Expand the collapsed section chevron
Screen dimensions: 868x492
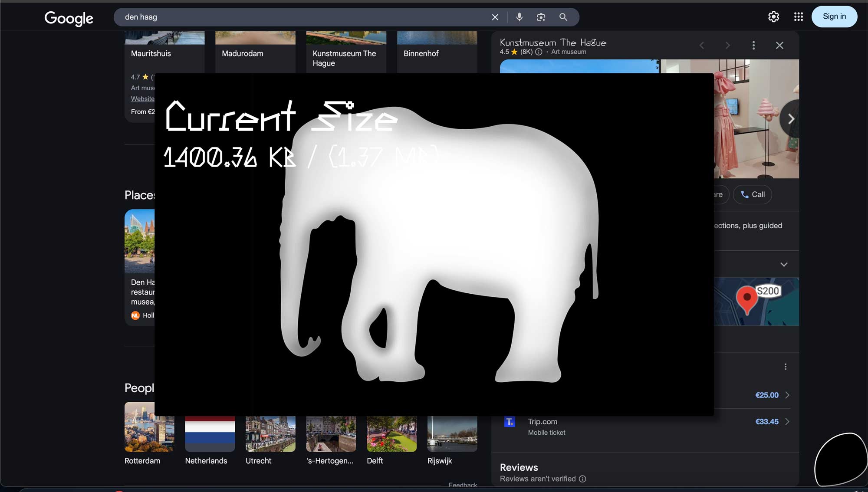(783, 264)
